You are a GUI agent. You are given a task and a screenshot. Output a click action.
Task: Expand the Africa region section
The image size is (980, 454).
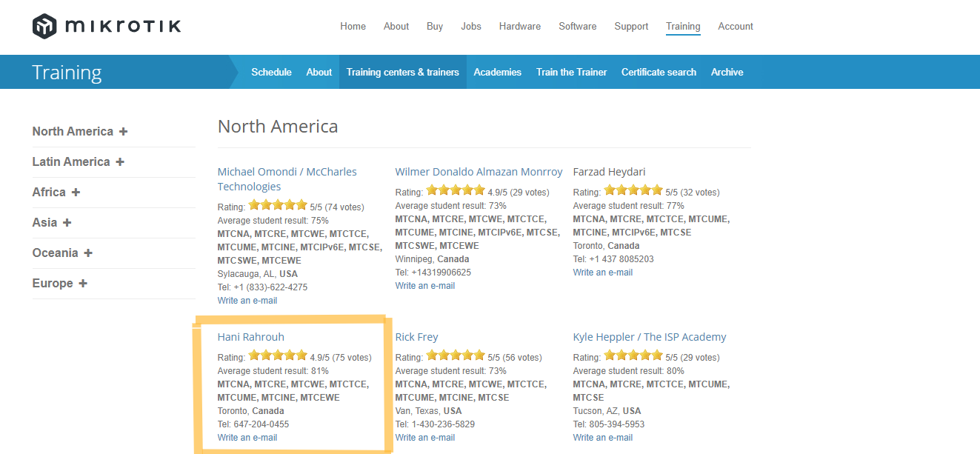coord(76,193)
